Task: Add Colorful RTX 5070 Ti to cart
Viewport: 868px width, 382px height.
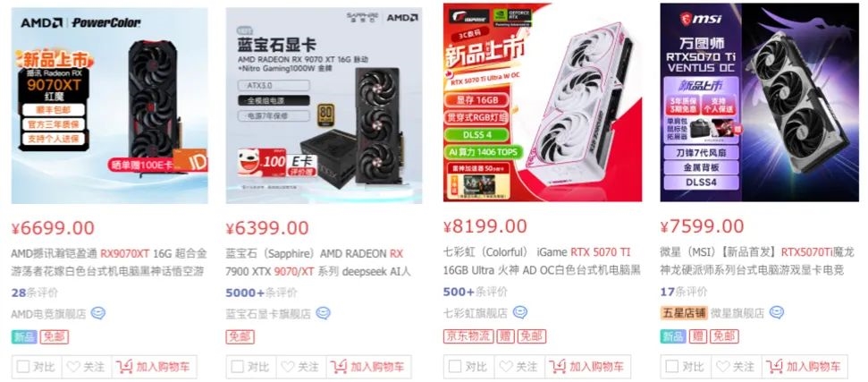Action: click(x=588, y=367)
